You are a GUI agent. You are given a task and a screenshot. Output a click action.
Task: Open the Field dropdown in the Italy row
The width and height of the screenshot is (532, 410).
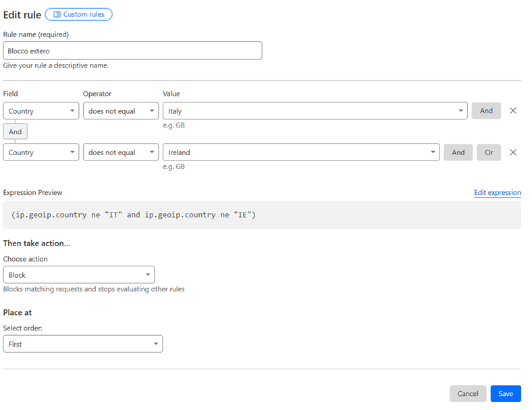click(41, 111)
